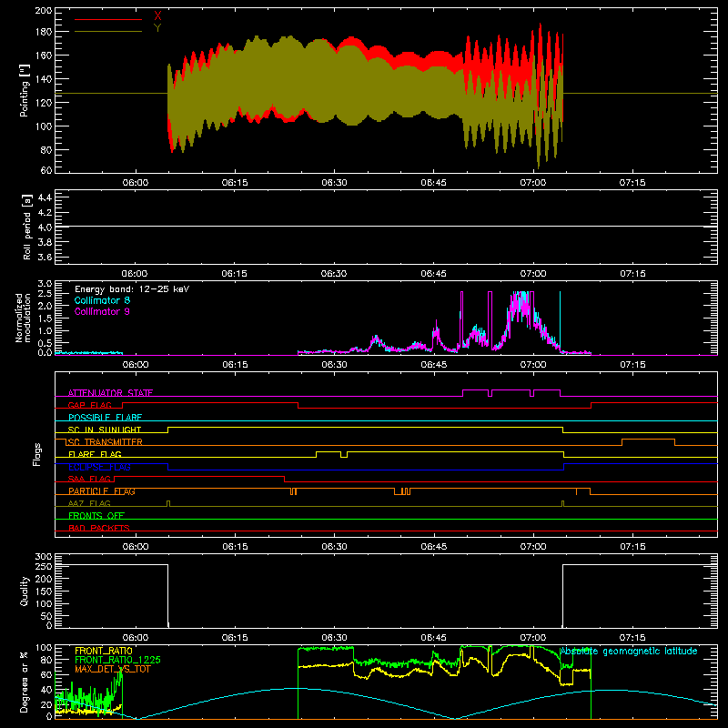This screenshot has width=728, height=728.
Task: Click the '4.4' tick on Roll period axis
Action: point(45,197)
